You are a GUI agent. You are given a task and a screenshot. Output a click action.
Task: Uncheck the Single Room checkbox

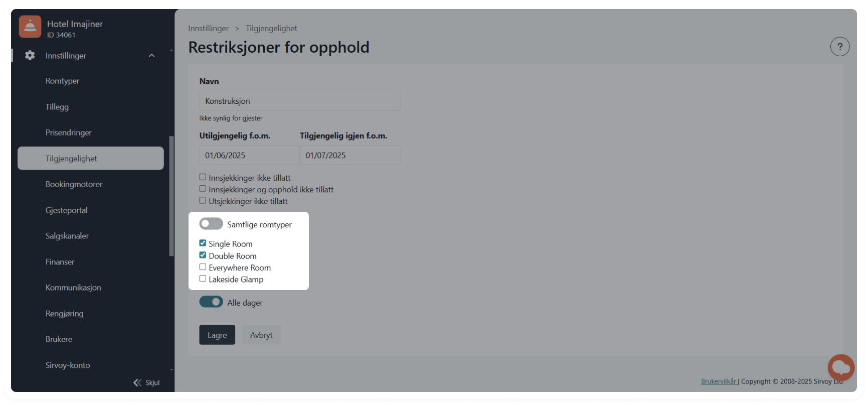click(203, 243)
